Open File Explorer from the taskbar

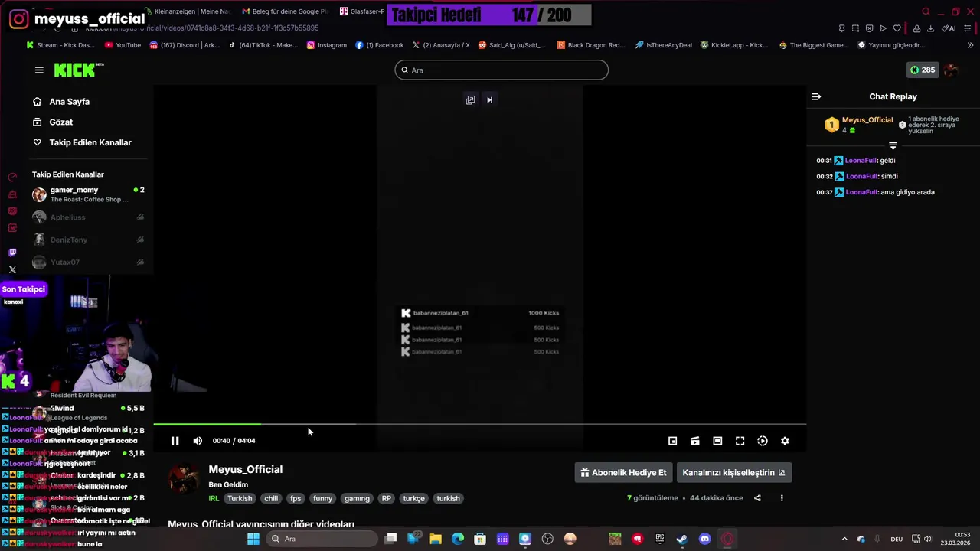[435, 539]
